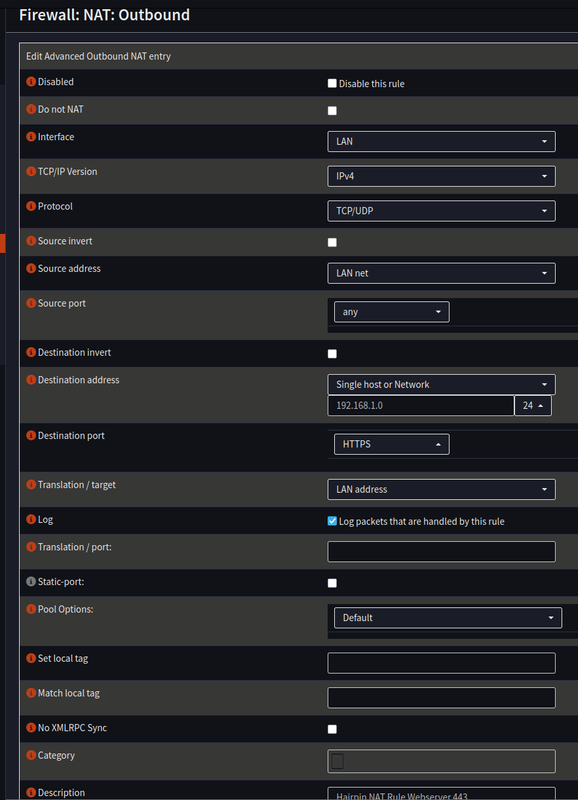578x800 pixels.
Task: Click the info icon beside No XMLRPC Sync
Action: (31, 728)
